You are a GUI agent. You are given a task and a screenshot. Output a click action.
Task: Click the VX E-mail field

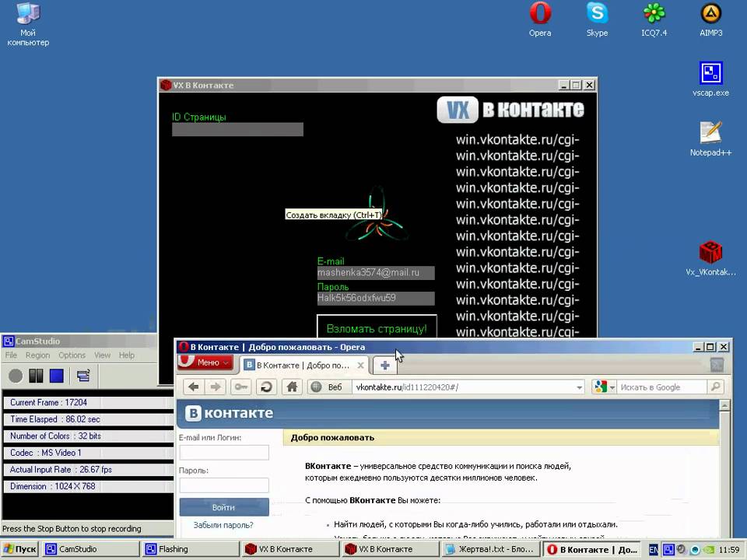pyautogui.click(x=375, y=273)
